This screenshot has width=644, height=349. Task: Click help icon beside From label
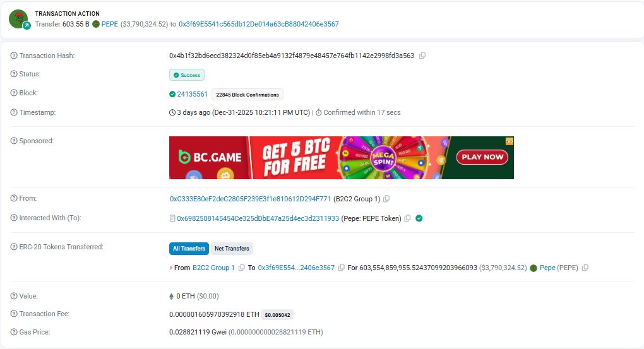tap(14, 198)
